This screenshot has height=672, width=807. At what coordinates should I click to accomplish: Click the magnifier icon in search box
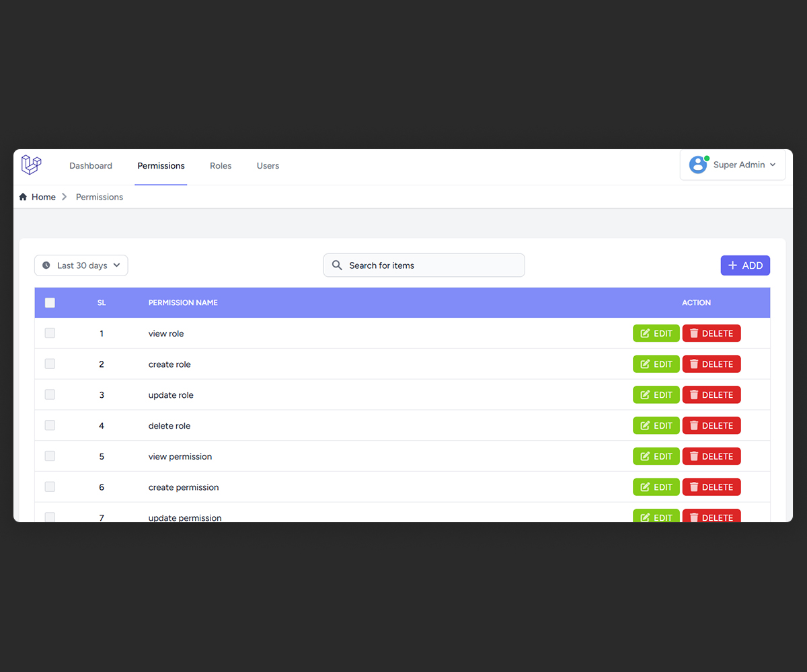click(x=337, y=265)
